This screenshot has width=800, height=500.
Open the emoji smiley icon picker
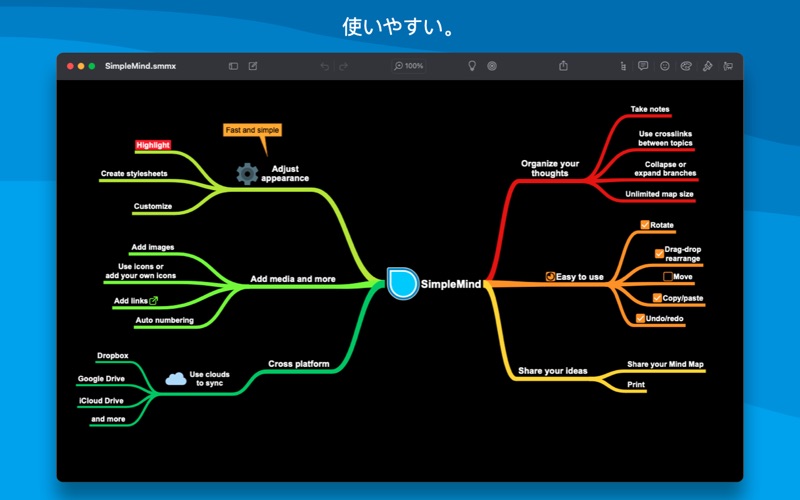click(665, 66)
